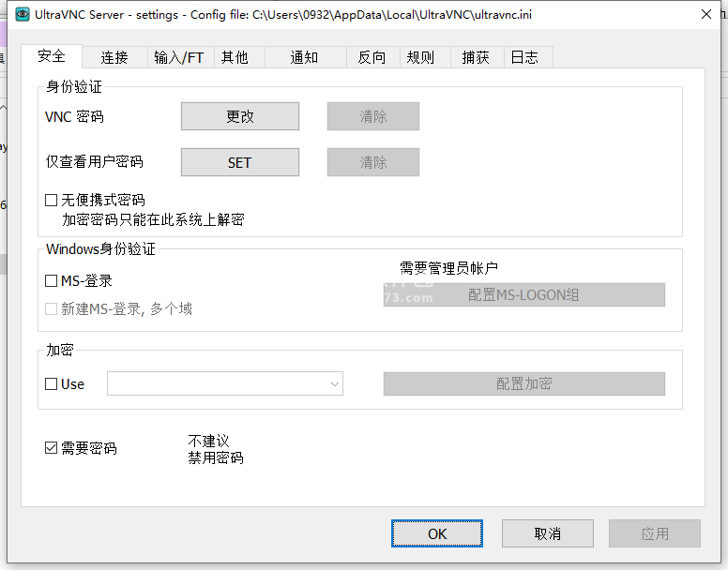Tick the MS-登录 checkbox
This screenshot has width=728, height=570.
[x=51, y=281]
